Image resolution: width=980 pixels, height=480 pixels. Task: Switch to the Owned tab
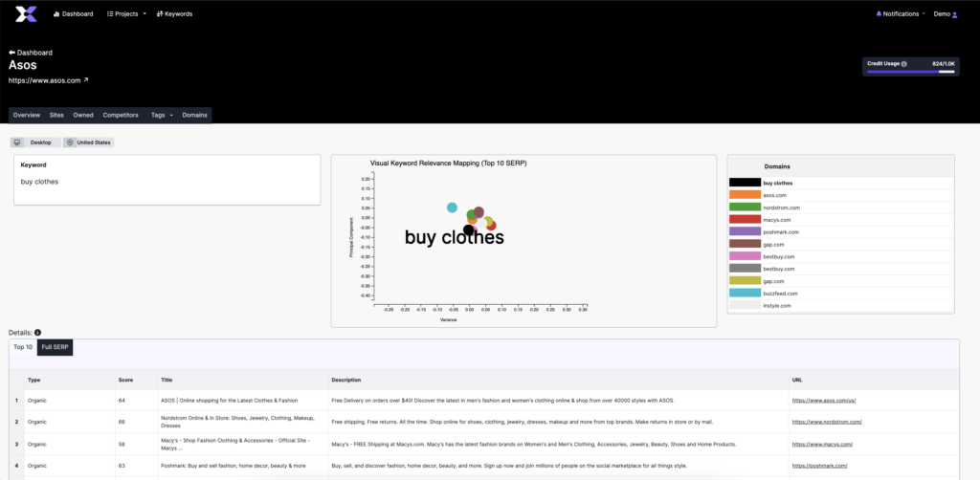coord(83,116)
